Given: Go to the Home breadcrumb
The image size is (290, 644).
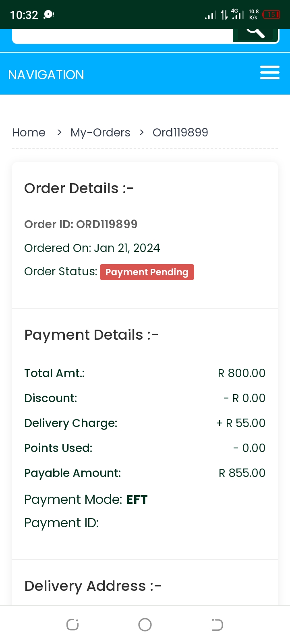Looking at the screenshot, I should (29, 132).
